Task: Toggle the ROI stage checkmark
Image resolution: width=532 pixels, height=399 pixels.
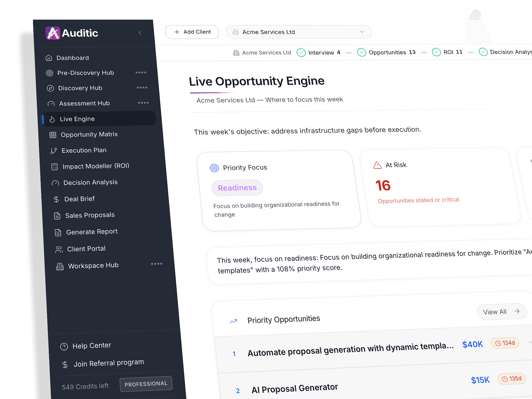Action: click(x=436, y=52)
